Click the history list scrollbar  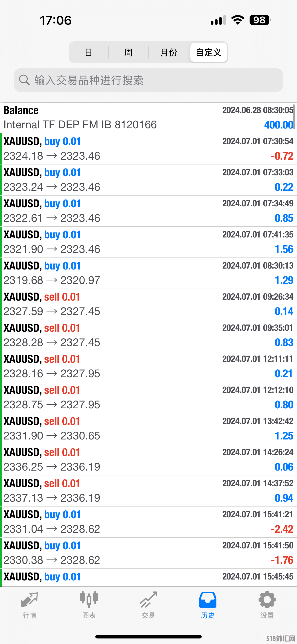(x=294, y=117)
